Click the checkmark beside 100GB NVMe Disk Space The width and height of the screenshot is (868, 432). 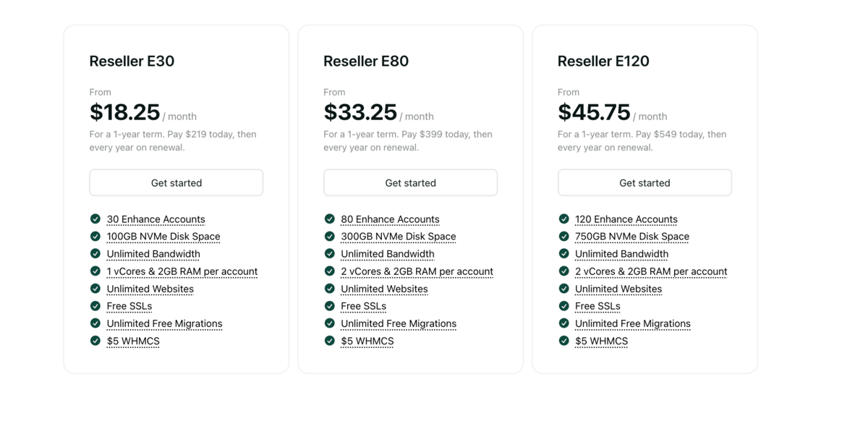[95, 236]
